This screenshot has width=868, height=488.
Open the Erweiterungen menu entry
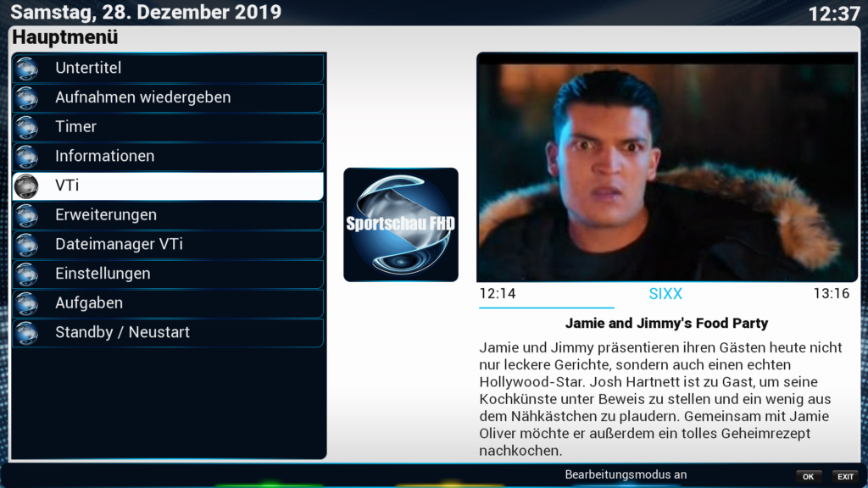pos(168,214)
